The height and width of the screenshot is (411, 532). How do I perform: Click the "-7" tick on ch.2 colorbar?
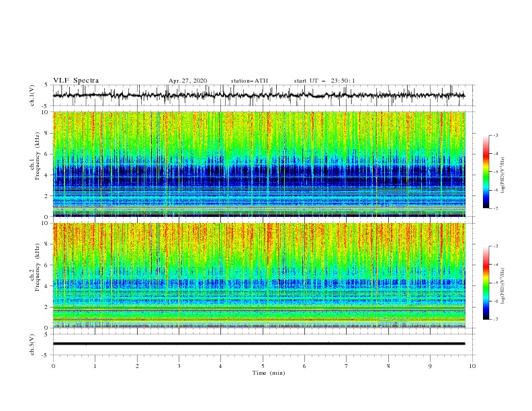click(496, 320)
